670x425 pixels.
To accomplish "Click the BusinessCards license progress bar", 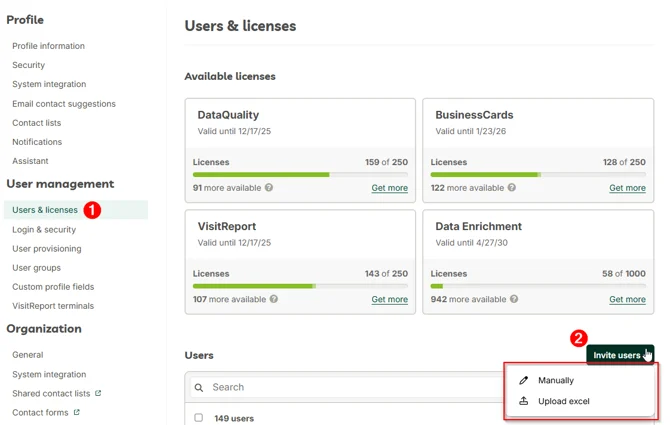I will coord(538,175).
